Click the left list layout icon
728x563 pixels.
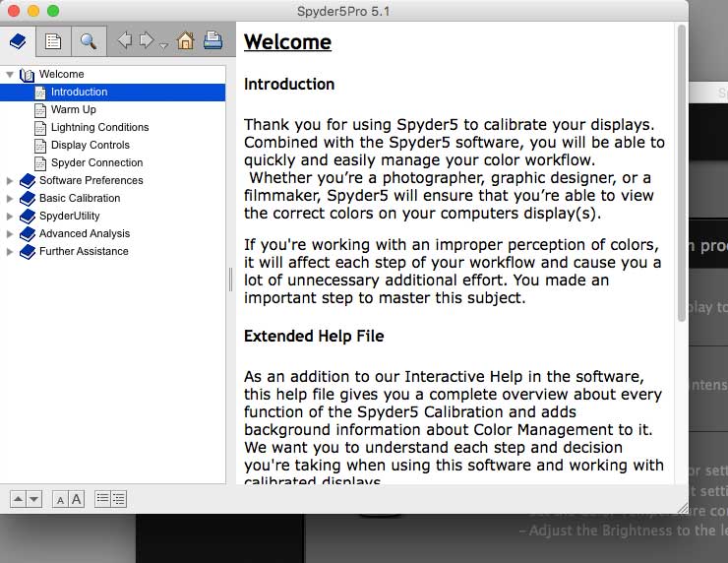(x=102, y=499)
